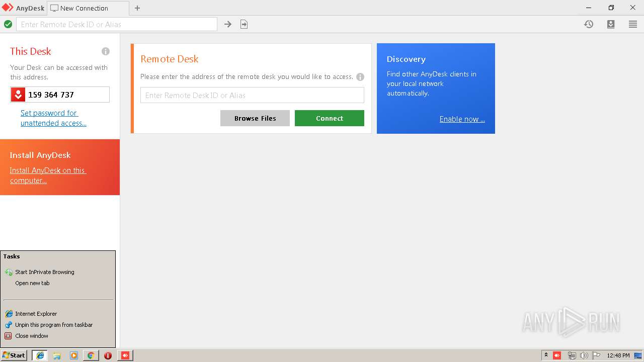644x362 pixels.
Task: Open the session history icon
Action: point(589,24)
